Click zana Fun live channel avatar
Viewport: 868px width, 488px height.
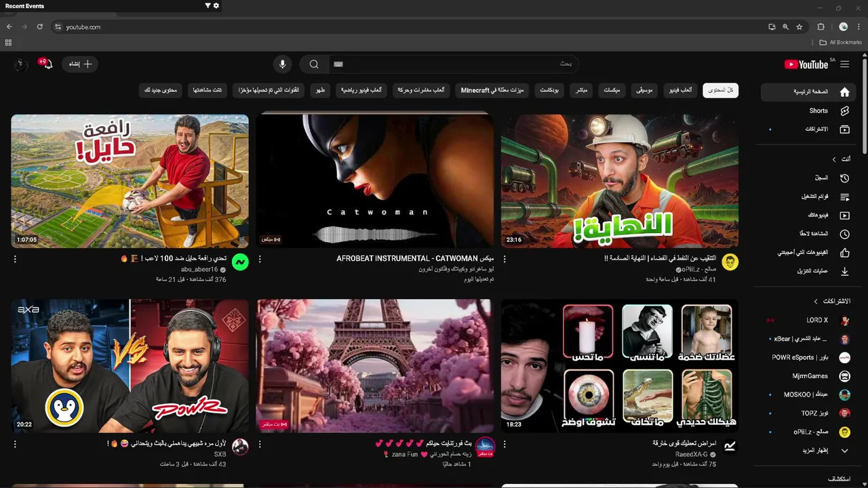point(485,447)
